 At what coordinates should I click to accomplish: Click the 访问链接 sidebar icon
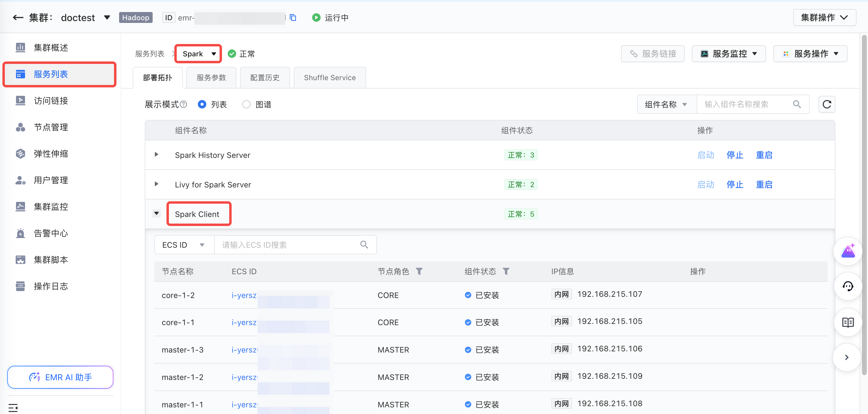[x=21, y=101]
